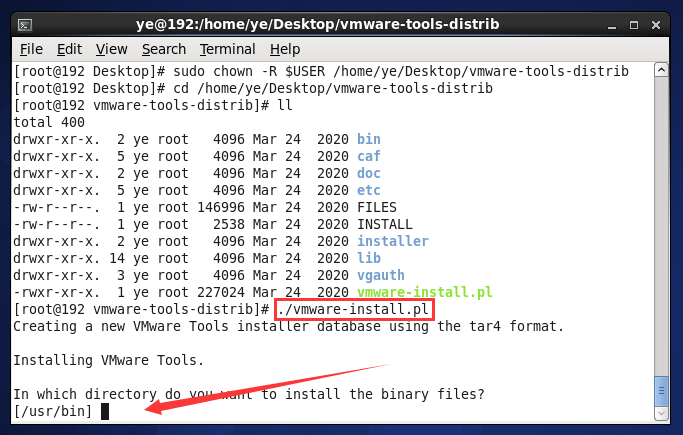Click the terminal icon in the title bar
This screenshot has width=683, height=435.
[x=25, y=25]
